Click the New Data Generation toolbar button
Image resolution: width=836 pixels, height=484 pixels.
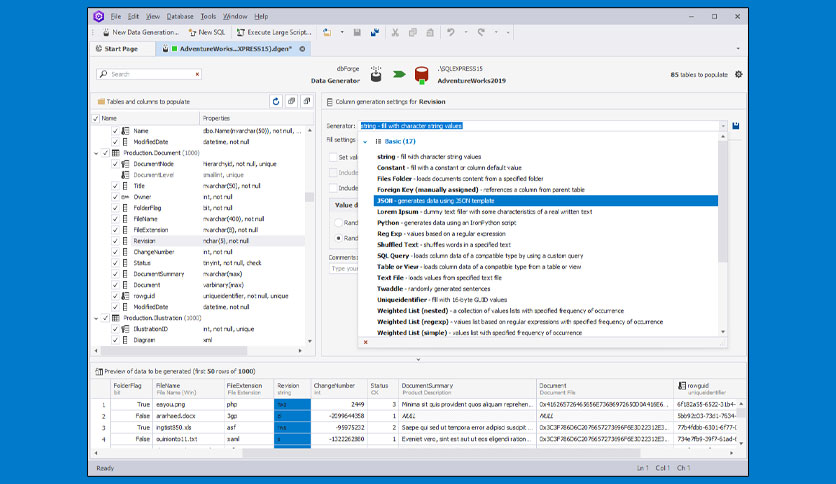click(140, 33)
